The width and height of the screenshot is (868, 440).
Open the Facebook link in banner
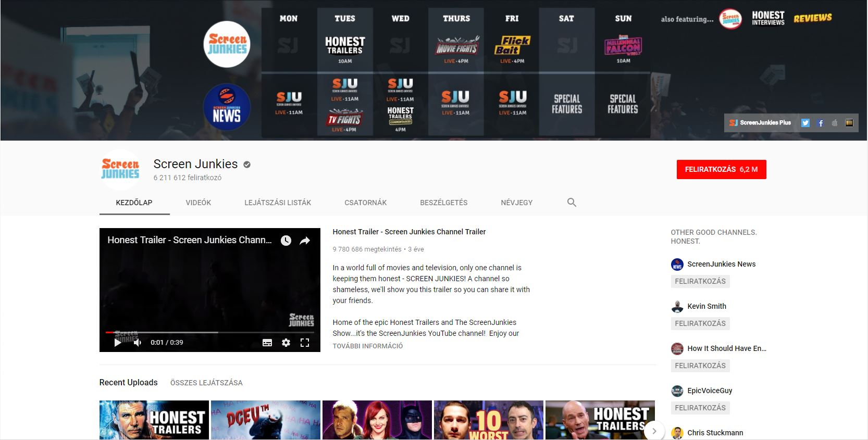[x=821, y=123]
